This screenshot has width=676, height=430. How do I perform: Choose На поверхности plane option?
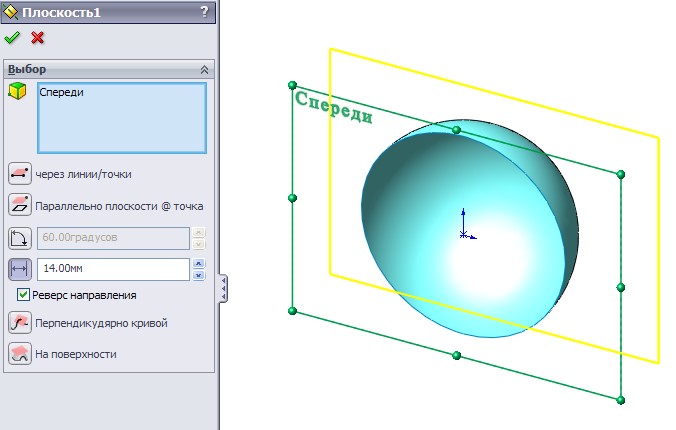coord(20,354)
